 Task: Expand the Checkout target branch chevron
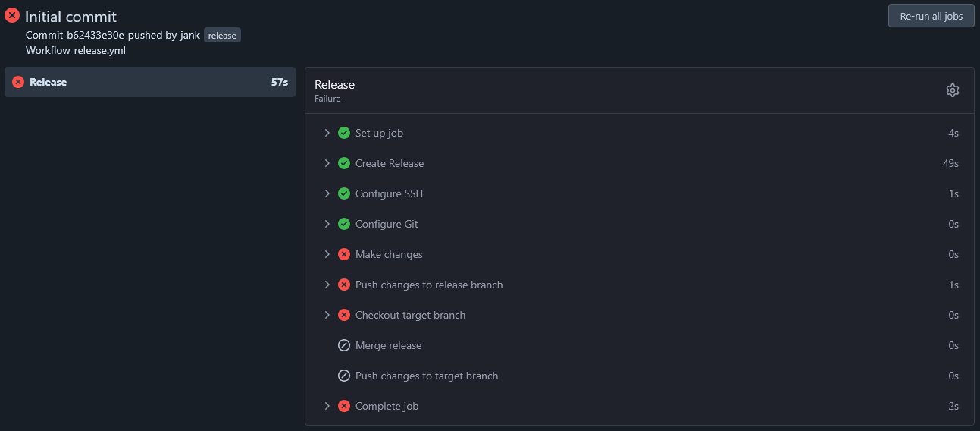coord(327,315)
